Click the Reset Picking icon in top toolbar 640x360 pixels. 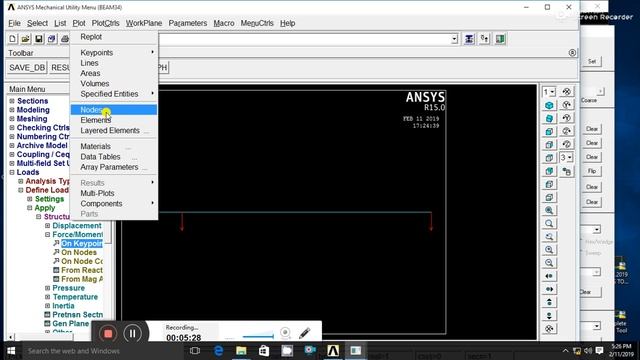point(484,39)
